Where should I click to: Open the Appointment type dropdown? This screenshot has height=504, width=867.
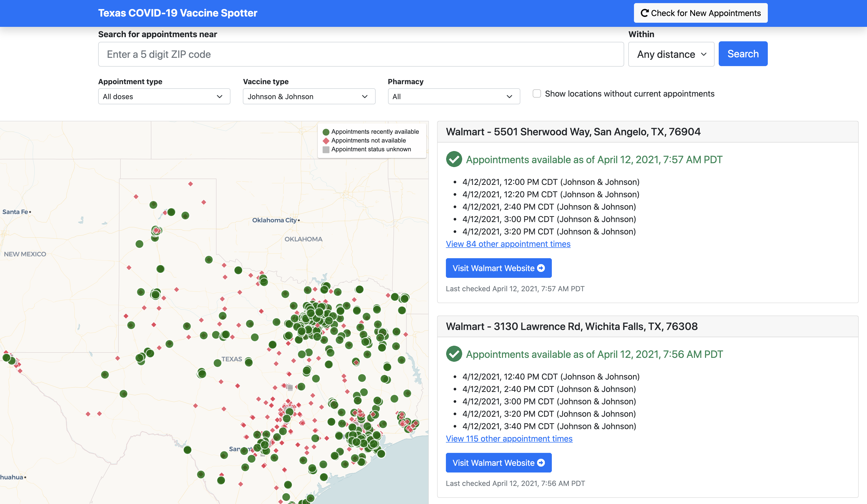164,97
